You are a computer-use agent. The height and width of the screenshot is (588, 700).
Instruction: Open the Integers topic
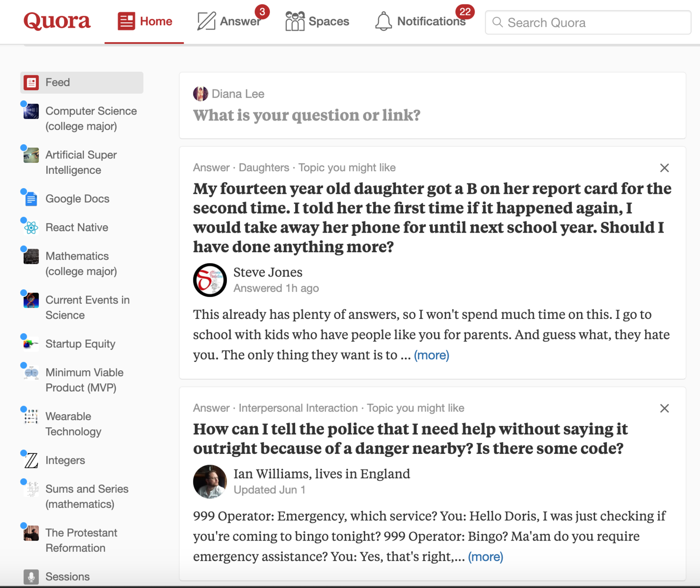(65, 460)
